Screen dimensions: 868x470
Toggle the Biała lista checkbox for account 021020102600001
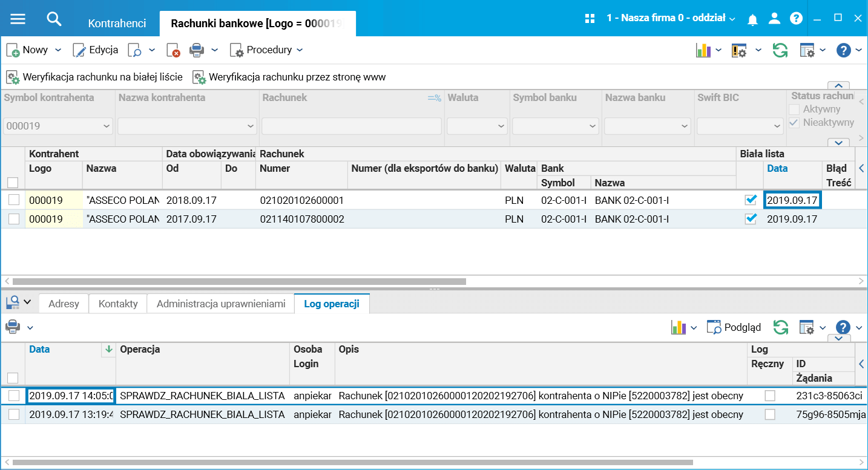click(751, 200)
